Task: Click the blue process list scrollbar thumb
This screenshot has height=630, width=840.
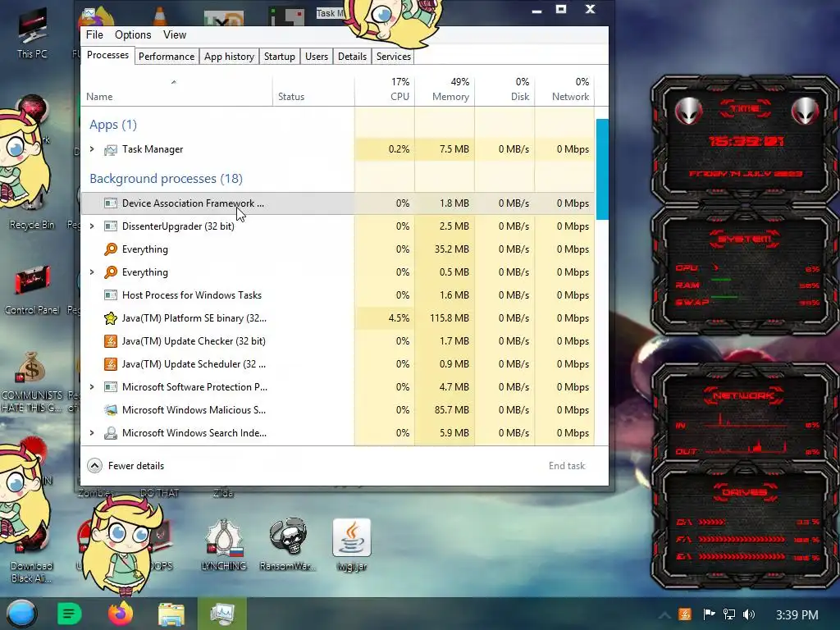Action: point(602,169)
